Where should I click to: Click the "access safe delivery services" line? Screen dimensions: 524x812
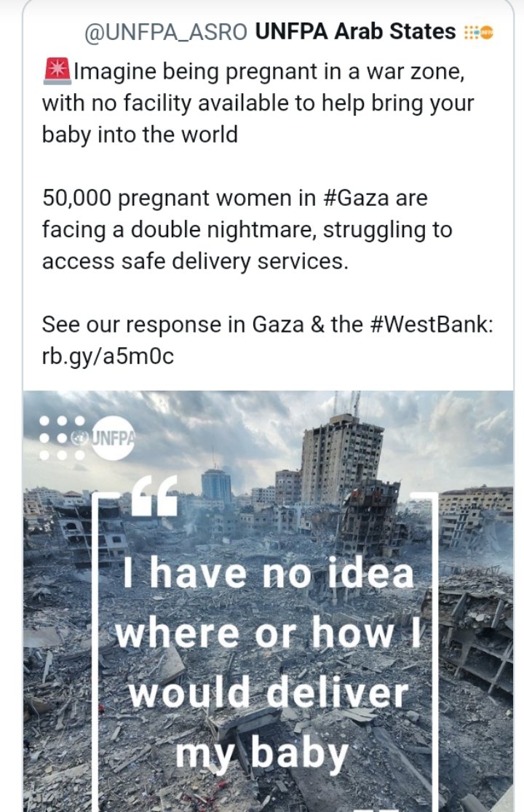(x=195, y=261)
